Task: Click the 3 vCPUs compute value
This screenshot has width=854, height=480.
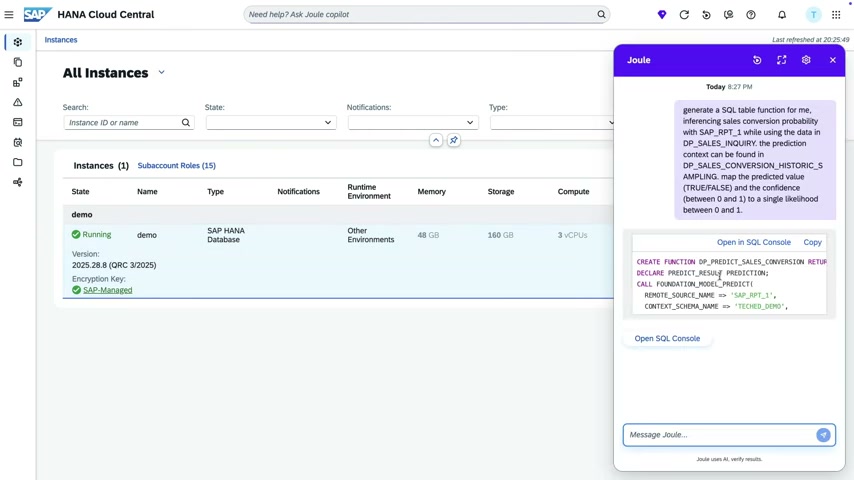Action: coord(572,235)
